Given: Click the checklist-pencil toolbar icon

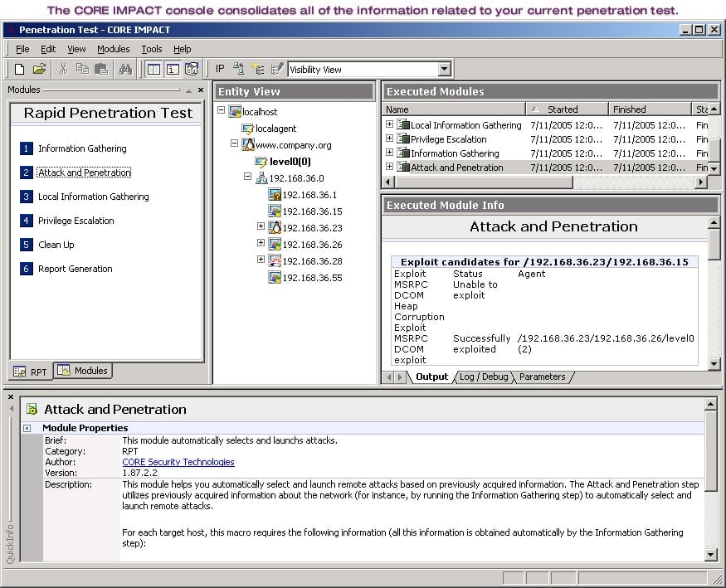Looking at the screenshot, I should 277,70.
